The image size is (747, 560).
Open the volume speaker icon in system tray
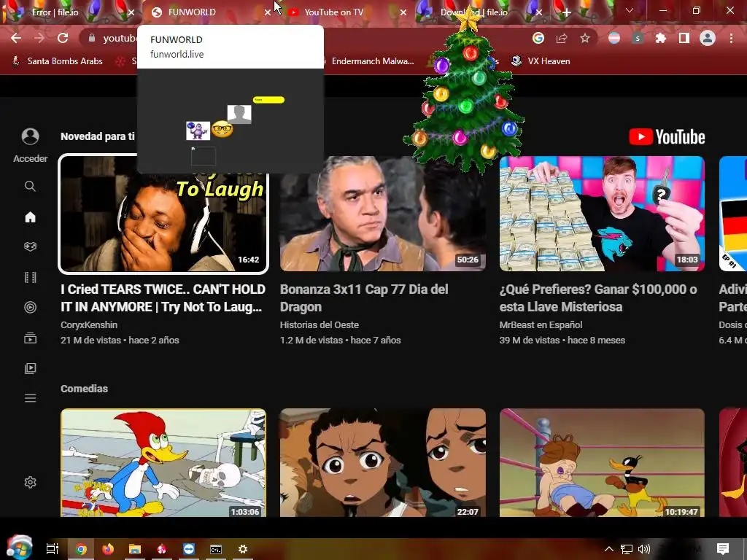(x=643, y=549)
